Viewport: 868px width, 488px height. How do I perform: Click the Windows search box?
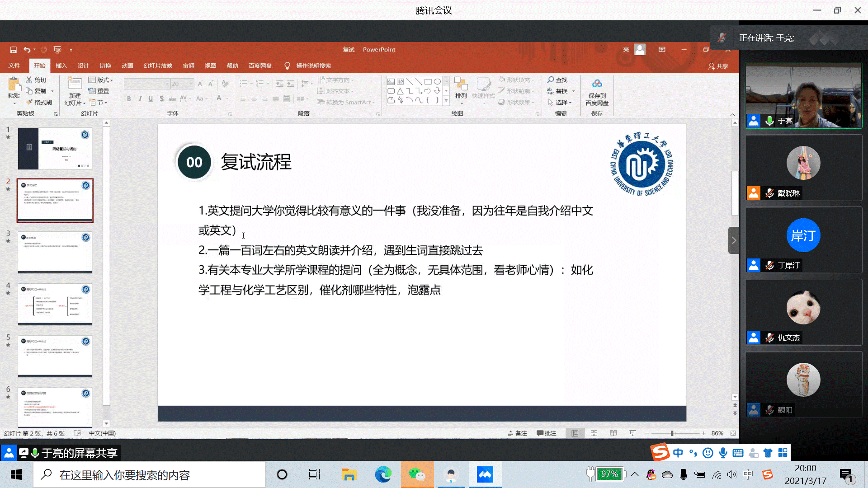pyautogui.click(x=149, y=474)
